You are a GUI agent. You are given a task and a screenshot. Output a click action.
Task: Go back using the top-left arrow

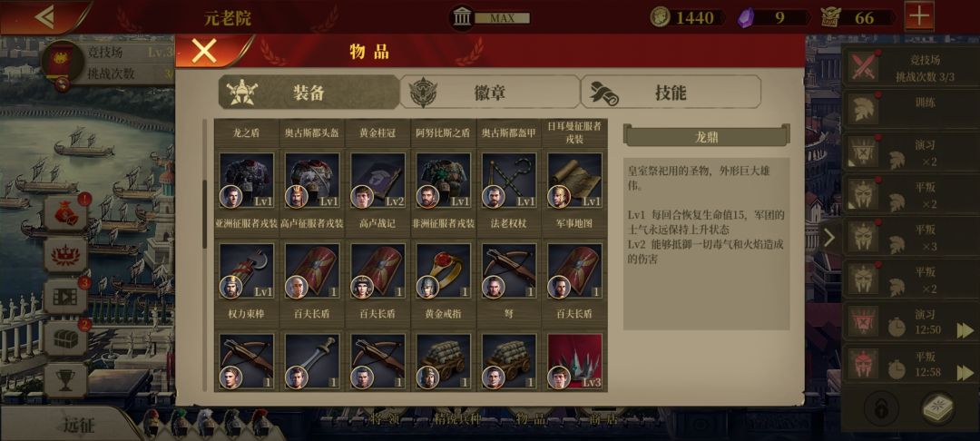point(44,17)
